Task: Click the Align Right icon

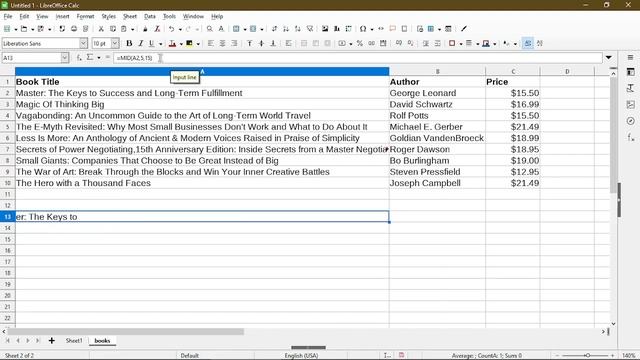Action: pos(234,43)
